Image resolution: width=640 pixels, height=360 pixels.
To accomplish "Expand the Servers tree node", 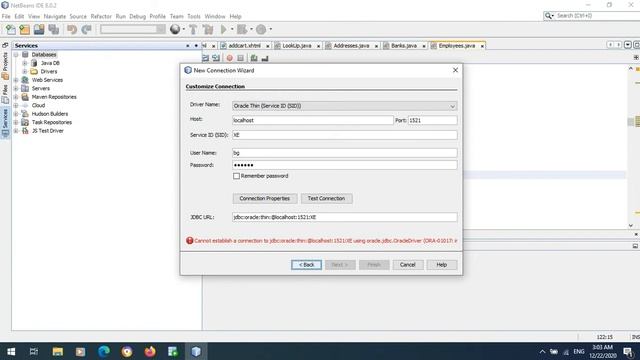I will 16,89.
